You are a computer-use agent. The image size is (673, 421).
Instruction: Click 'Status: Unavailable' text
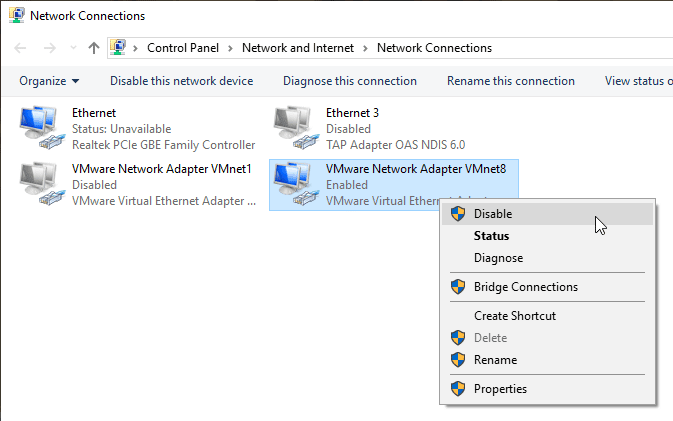tap(121, 129)
